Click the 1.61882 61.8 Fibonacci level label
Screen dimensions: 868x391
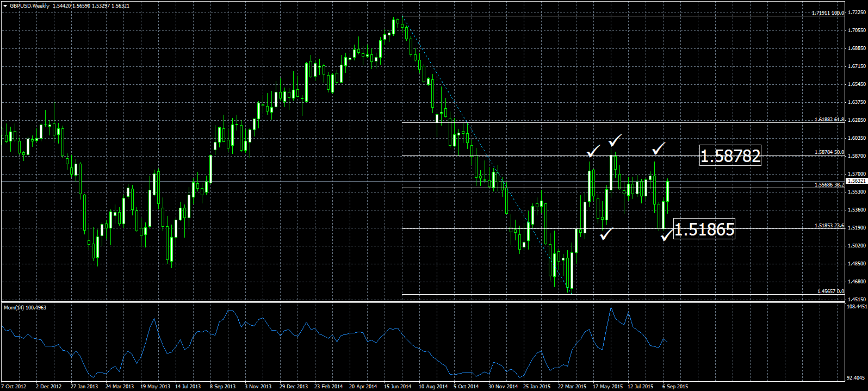coord(829,119)
